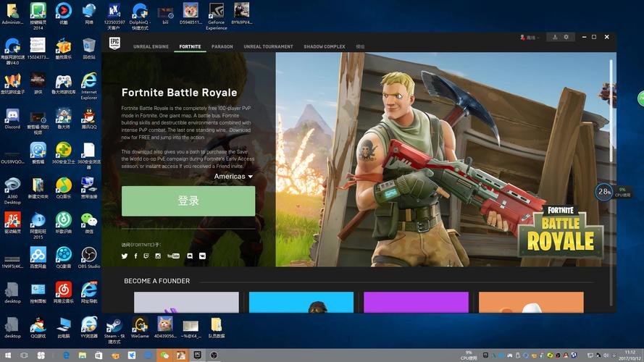Open the 360 Security Guard shortcut
The height and width of the screenshot is (362, 644).
tap(63, 153)
